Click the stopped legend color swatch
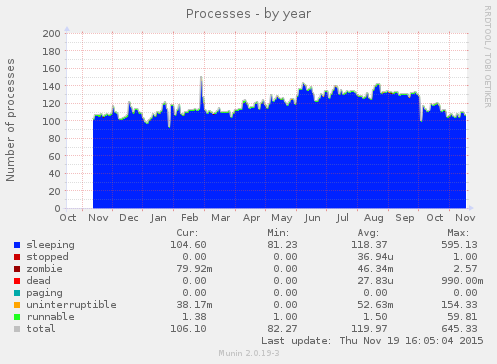The width and height of the screenshot is (497, 364). coord(17,257)
